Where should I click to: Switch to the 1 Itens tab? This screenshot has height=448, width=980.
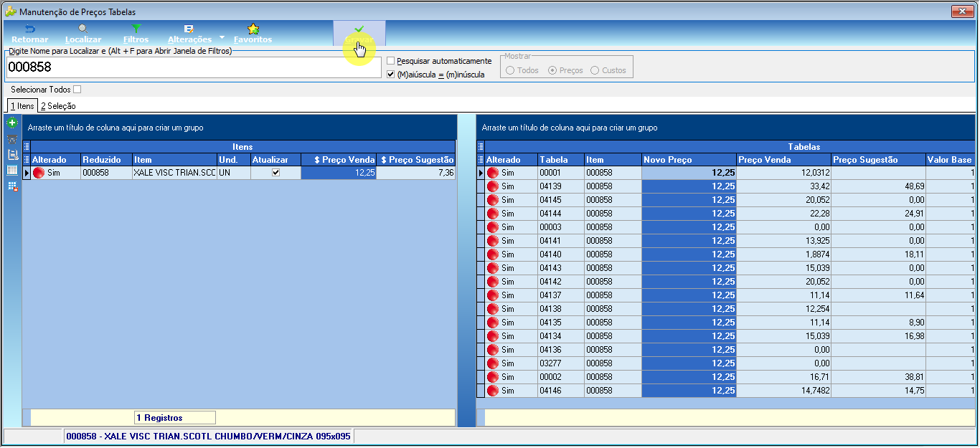(x=22, y=106)
